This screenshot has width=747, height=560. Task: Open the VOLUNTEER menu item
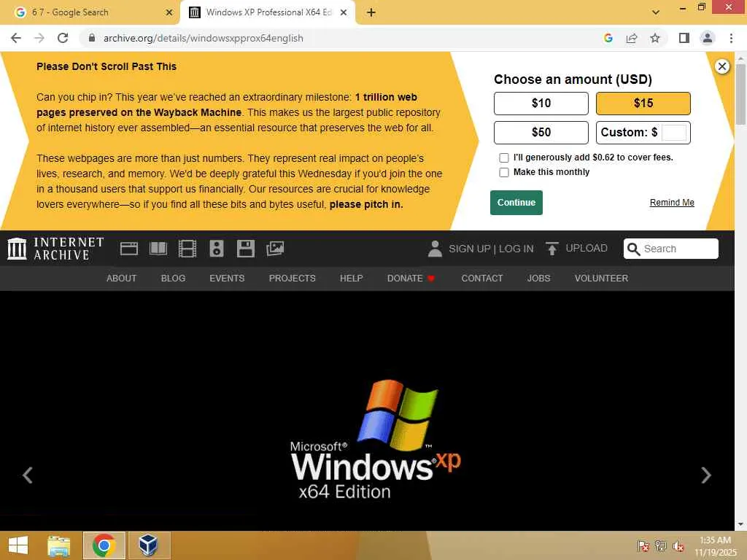tap(601, 278)
